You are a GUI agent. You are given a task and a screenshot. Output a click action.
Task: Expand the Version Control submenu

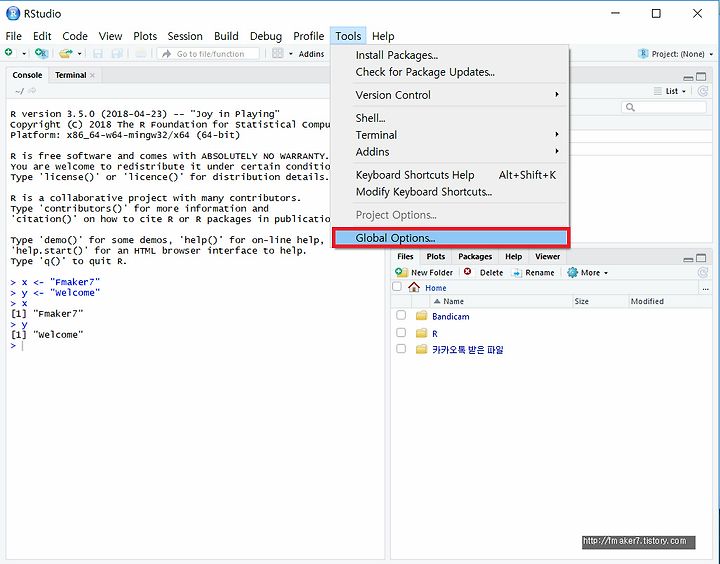(x=450, y=95)
